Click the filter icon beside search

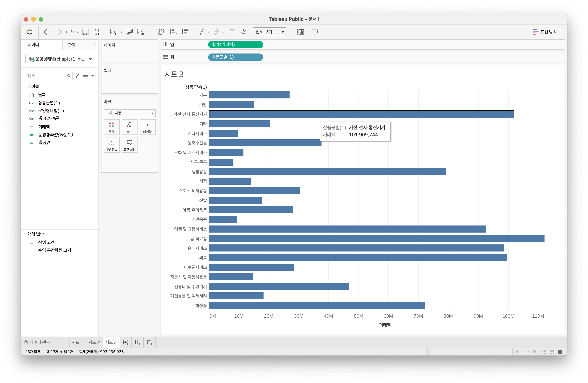pyautogui.click(x=77, y=76)
